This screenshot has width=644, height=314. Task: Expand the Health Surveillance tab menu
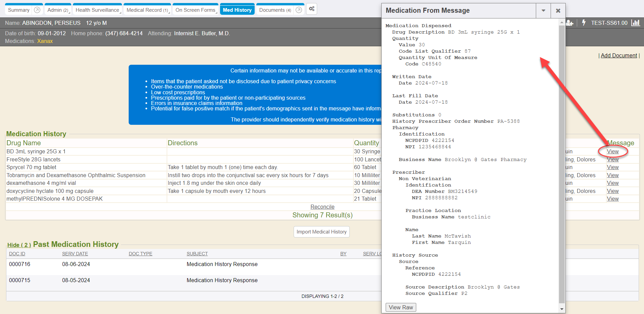click(97, 10)
